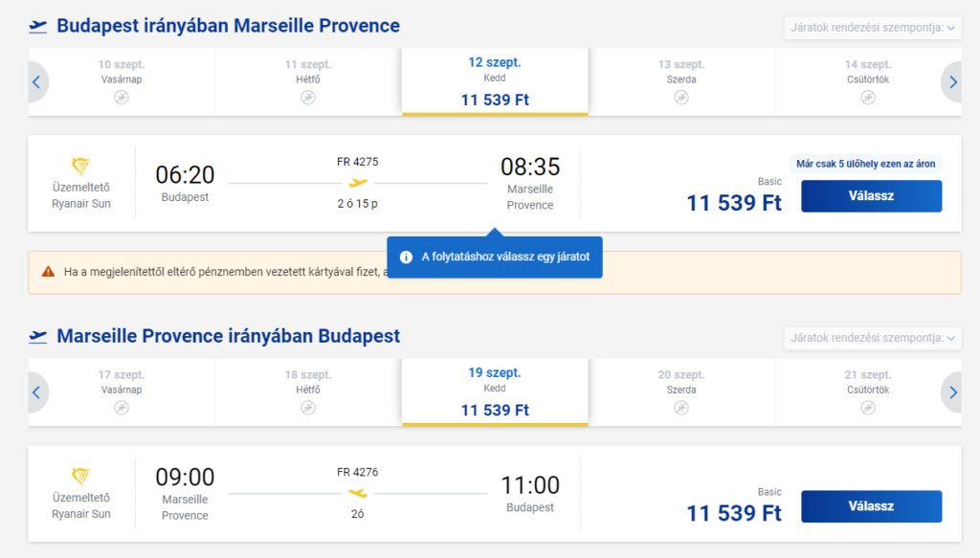Click the return next dates arrow

click(952, 392)
